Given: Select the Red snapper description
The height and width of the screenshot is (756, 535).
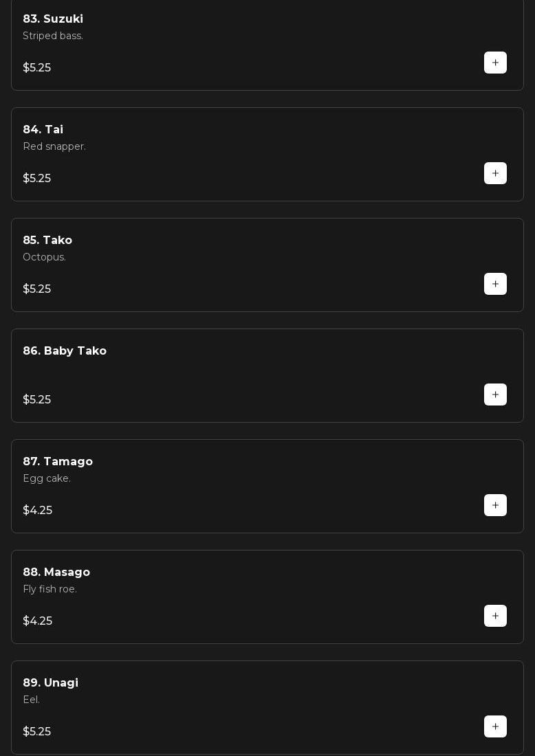Looking at the screenshot, I should [54, 146].
